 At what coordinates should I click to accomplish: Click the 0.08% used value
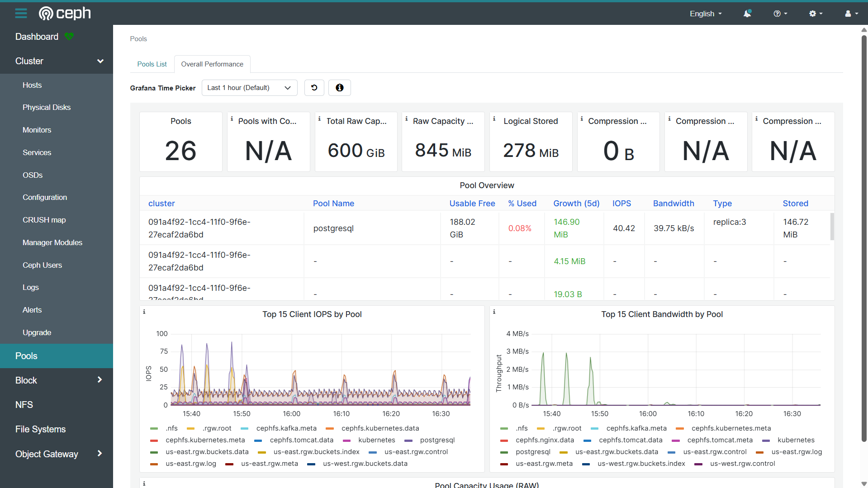pyautogui.click(x=520, y=228)
